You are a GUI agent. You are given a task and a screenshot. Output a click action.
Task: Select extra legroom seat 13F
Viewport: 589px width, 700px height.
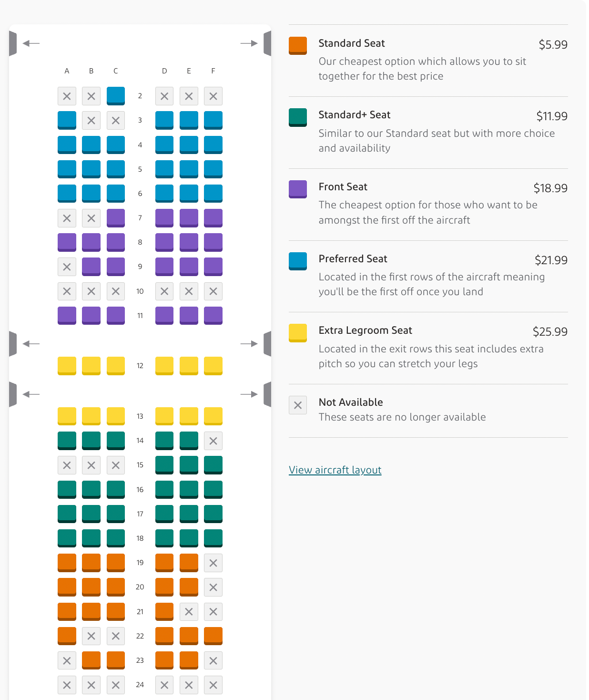coord(213,416)
